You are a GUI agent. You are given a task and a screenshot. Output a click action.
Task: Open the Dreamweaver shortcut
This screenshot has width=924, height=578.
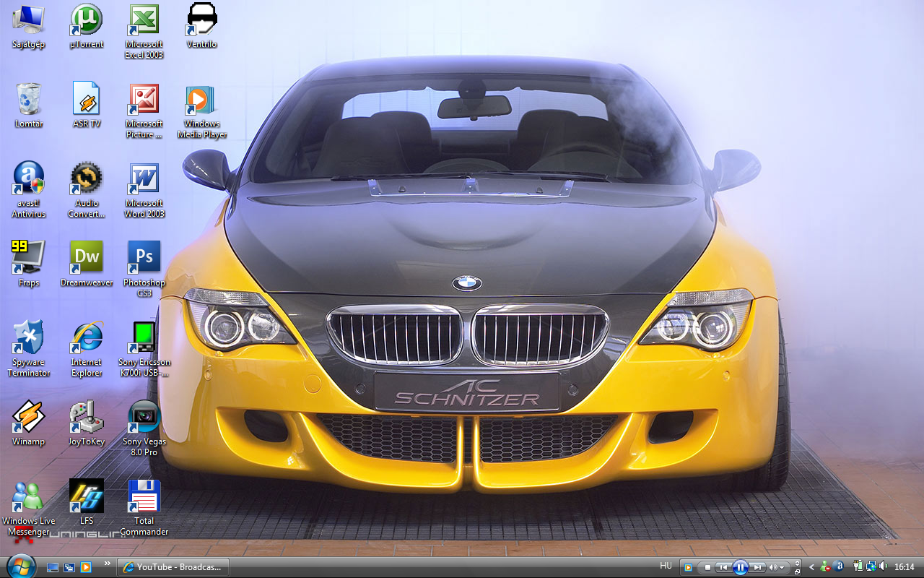pos(87,265)
